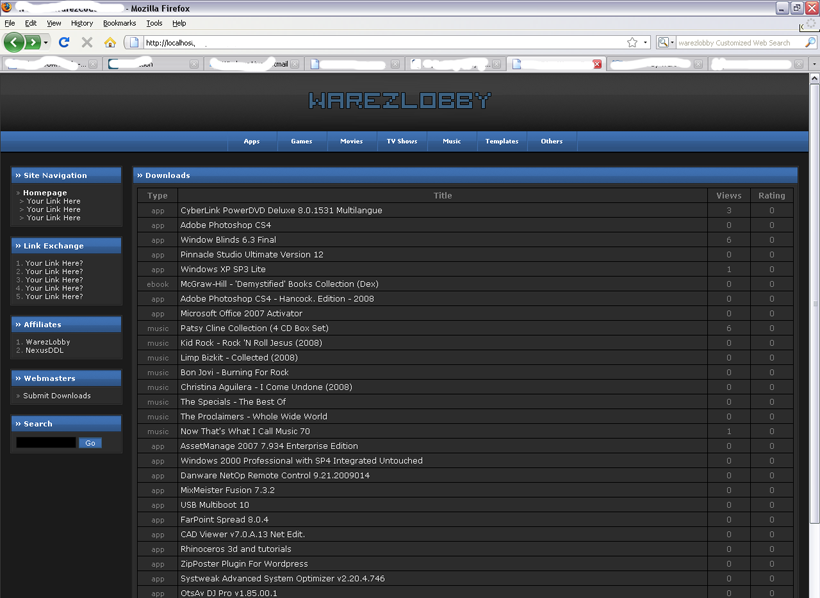Click the page vertical scrollbar thumb
This screenshot has width=820, height=598.
pos(814,302)
